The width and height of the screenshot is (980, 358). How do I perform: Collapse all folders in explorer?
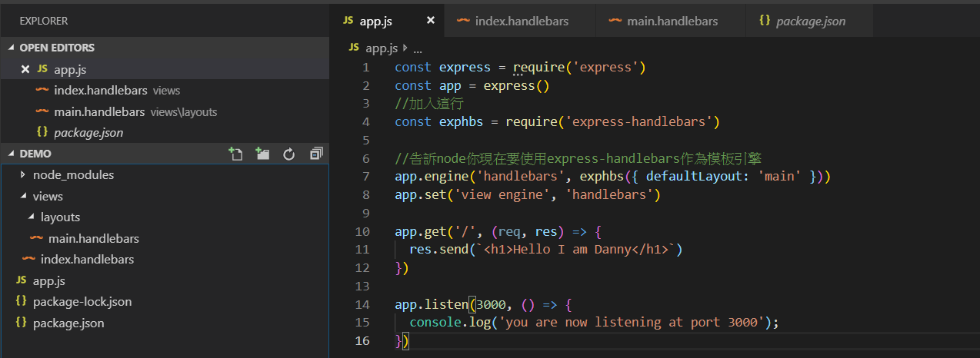315,154
